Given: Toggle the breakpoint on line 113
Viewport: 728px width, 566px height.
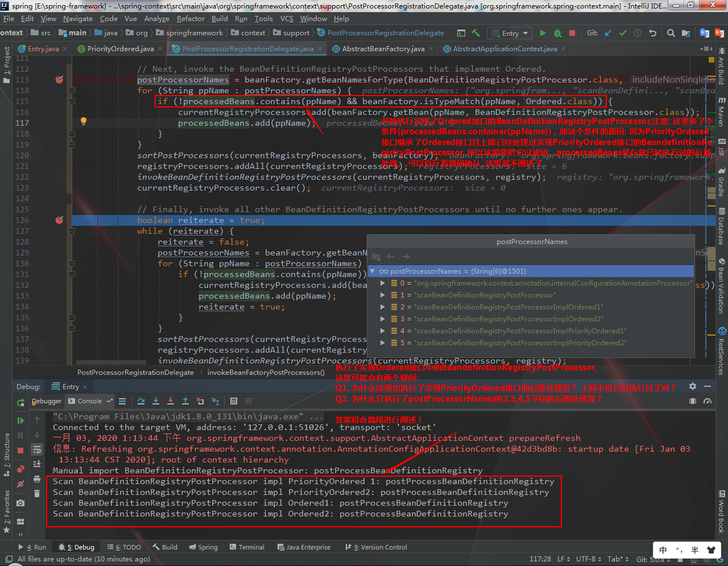Looking at the screenshot, I should (59, 80).
